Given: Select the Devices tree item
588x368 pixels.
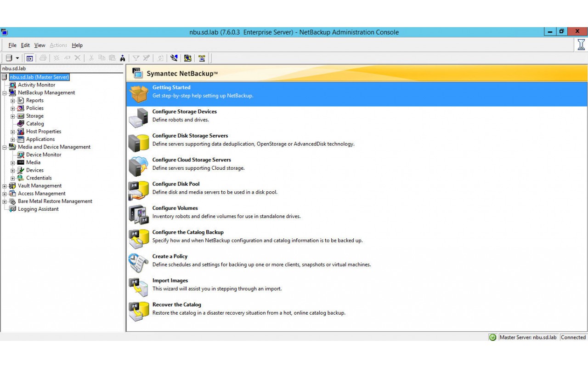Looking at the screenshot, I should coord(35,170).
